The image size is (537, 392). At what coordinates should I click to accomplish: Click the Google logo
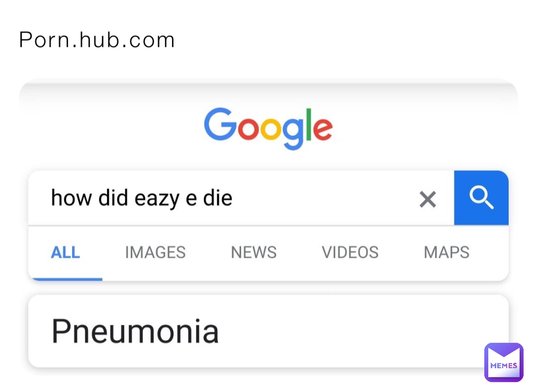click(268, 127)
